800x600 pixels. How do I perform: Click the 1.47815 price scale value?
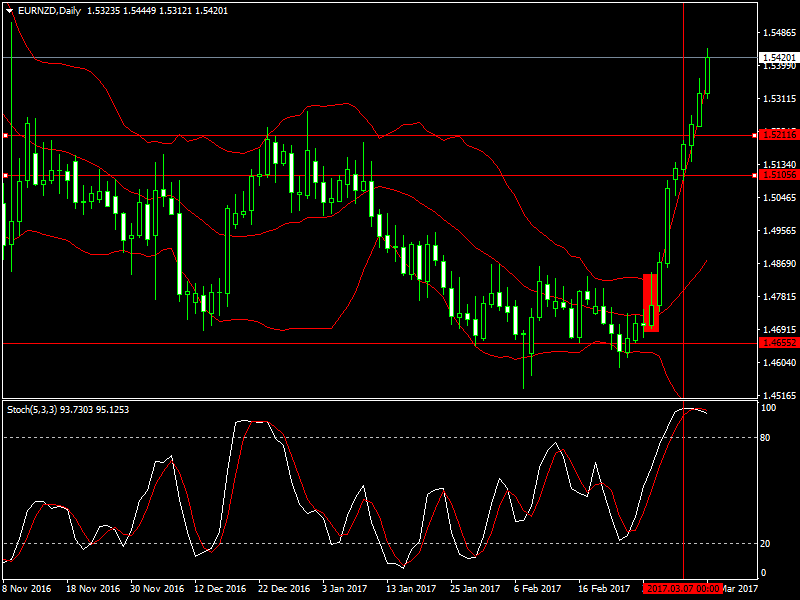[779, 296]
